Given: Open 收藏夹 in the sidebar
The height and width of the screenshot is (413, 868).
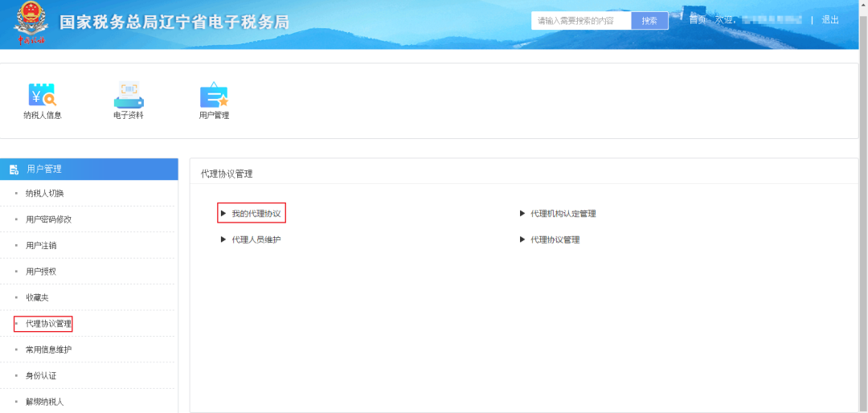Looking at the screenshot, I should click(x=37, y=297).
